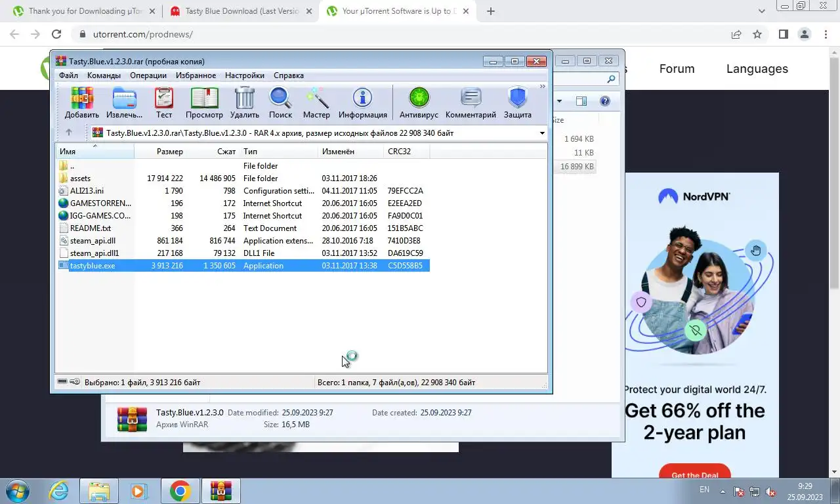Sort by the Сжат column header
Viewport: 840px width, 504px height.
pos(213,152)
